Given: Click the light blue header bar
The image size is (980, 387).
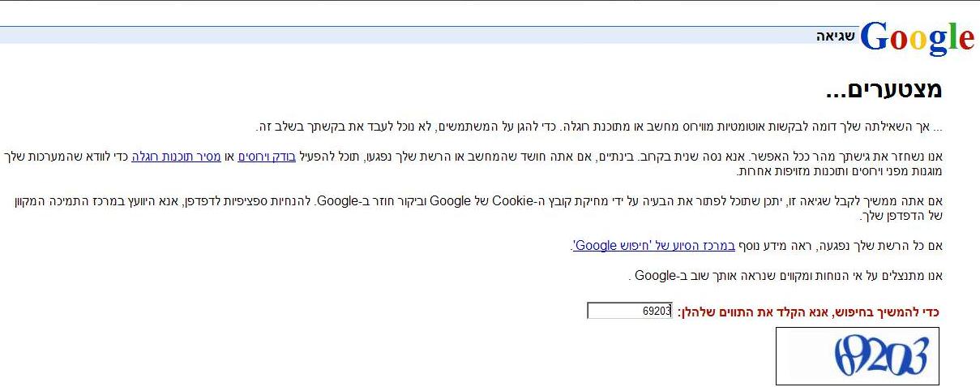Looking at the screenshot, I should 405,34.
